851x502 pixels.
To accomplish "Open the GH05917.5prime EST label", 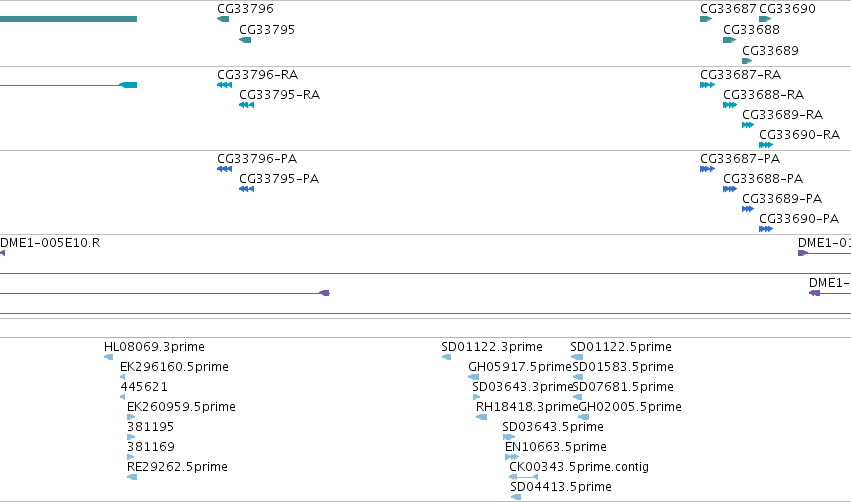I will (x=520, y=367).
